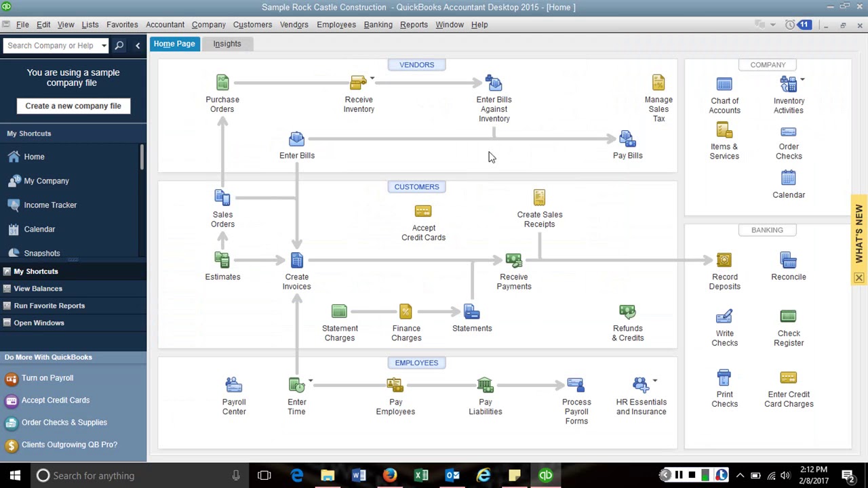Open Manage Sales Tax icon
This screenshot has height=488, width=868.
658,83
